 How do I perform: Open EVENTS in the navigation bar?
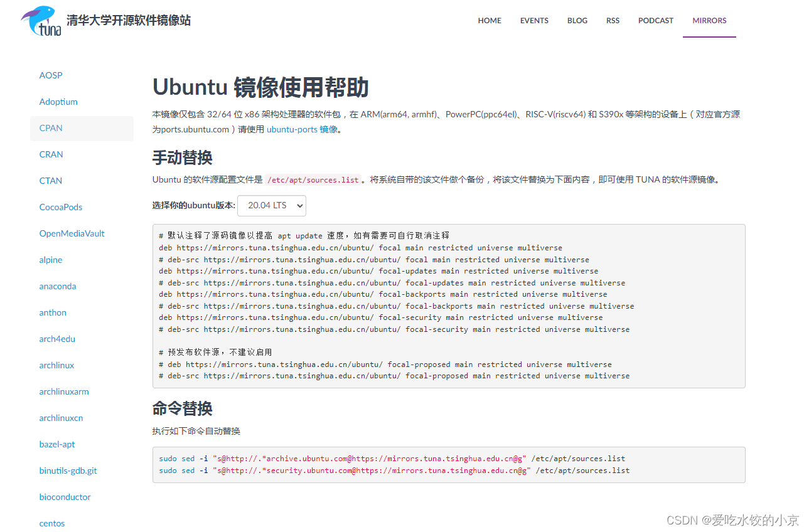[534, 21]
